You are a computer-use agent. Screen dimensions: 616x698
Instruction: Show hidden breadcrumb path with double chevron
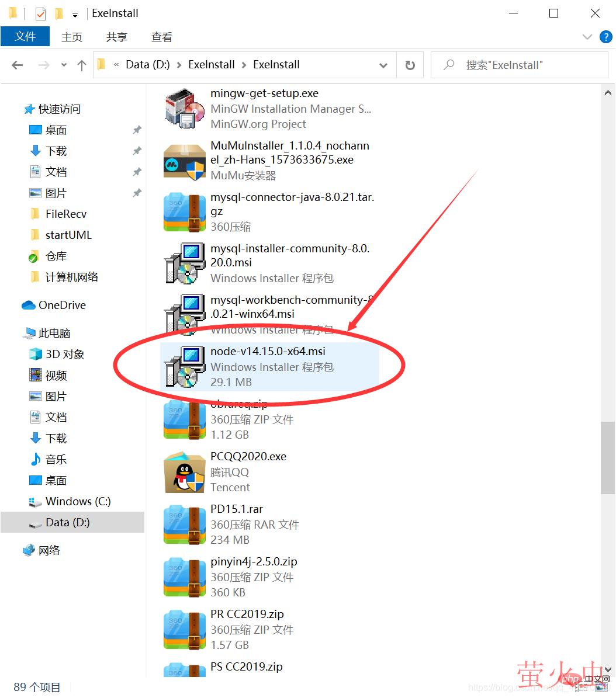click(116, 65)
